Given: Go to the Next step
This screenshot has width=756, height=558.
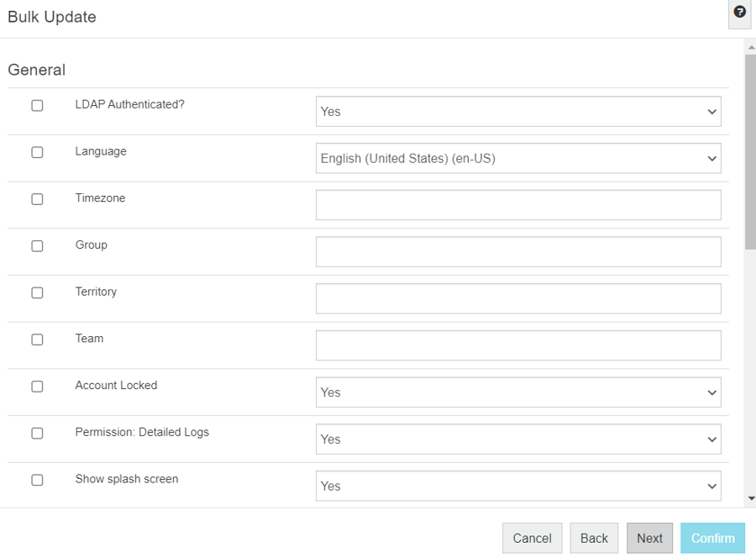Looking at the screenshot, I should coord(649,539).
